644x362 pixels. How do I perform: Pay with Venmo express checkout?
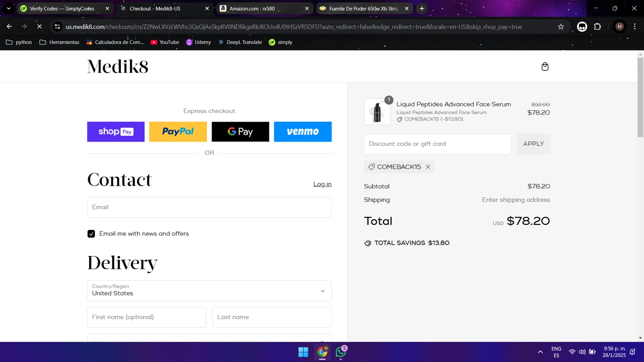coord(303,132)
